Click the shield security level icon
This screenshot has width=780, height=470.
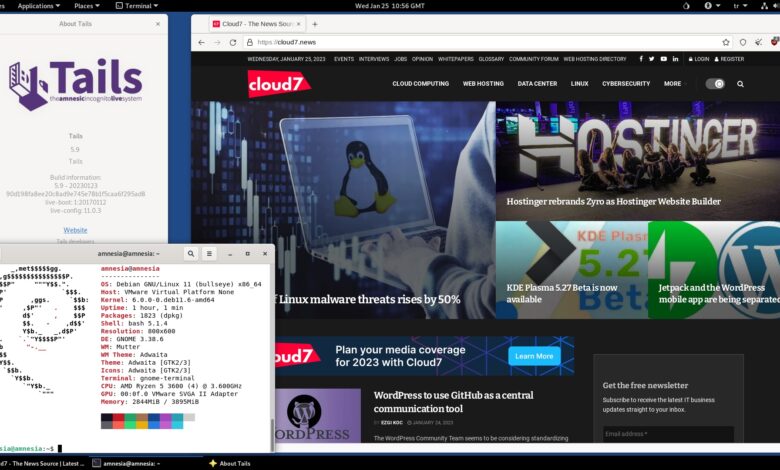tap(743, 42)
